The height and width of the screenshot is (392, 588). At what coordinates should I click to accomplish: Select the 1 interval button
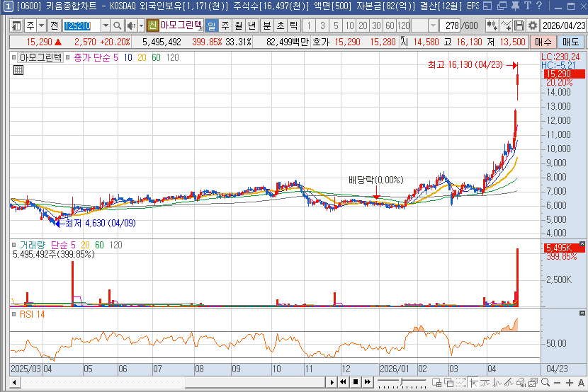(x=309, y=26)
